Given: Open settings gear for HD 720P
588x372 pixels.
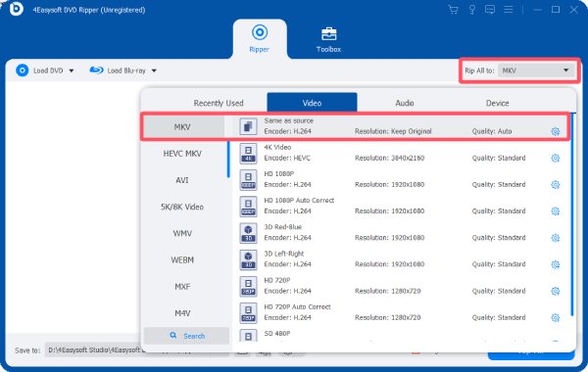Looking at the screenshot, I should pos(556,291).
